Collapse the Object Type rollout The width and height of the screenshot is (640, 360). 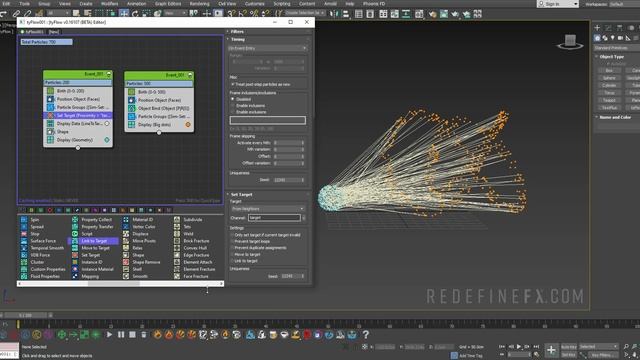611,56
